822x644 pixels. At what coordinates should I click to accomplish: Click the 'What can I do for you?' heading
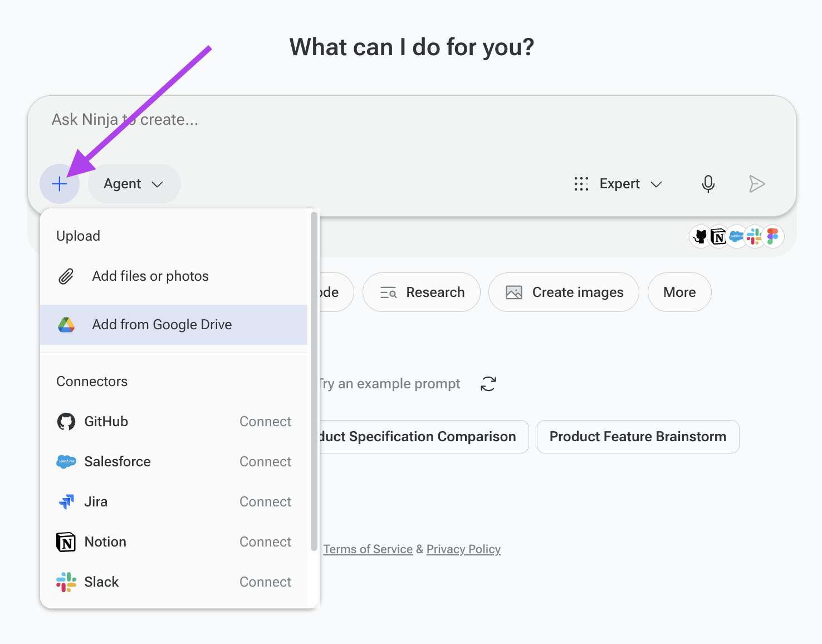point(412,47)
